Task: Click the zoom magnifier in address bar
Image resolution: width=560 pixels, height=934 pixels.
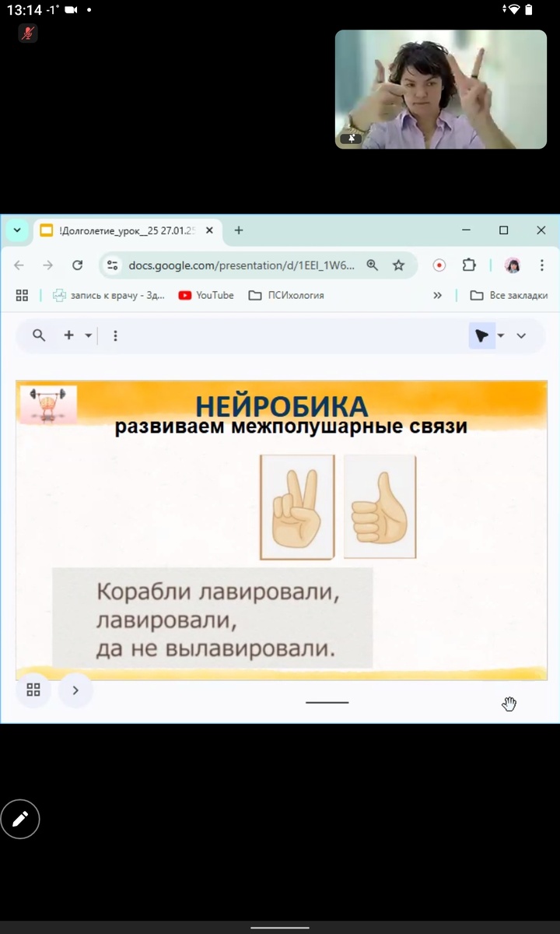Action: click(x=372, y=265)
